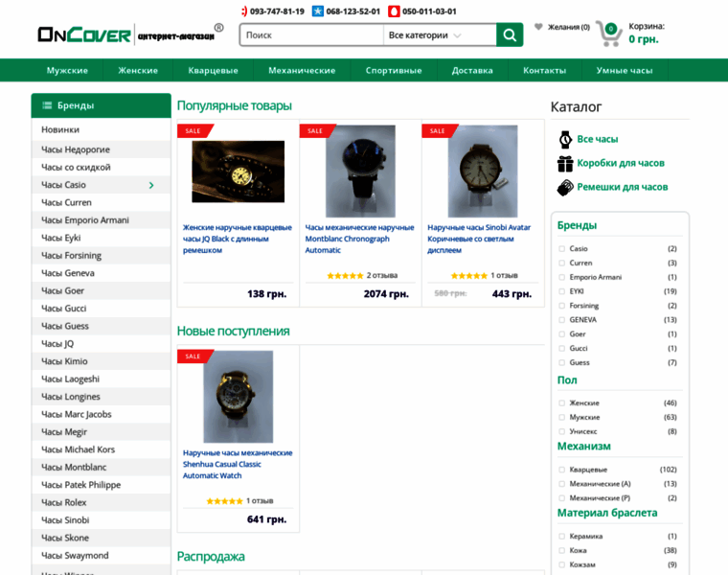
Task: Open the Коробки для часов link
Action: [621, 164]
